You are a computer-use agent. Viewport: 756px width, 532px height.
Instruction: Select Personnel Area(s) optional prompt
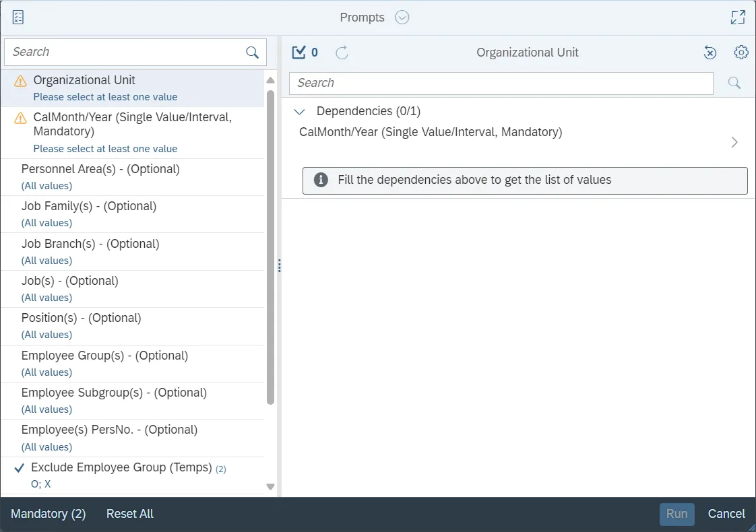coord(100,169)
